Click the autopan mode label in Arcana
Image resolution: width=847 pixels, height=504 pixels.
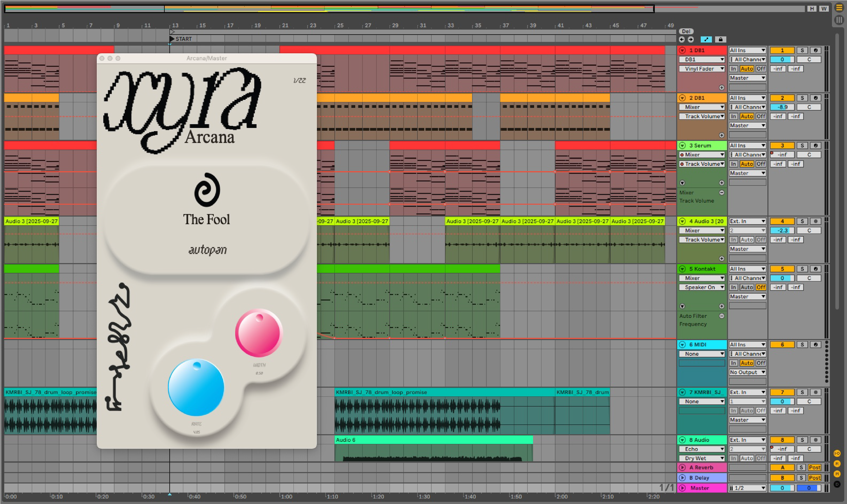point(208,249)
